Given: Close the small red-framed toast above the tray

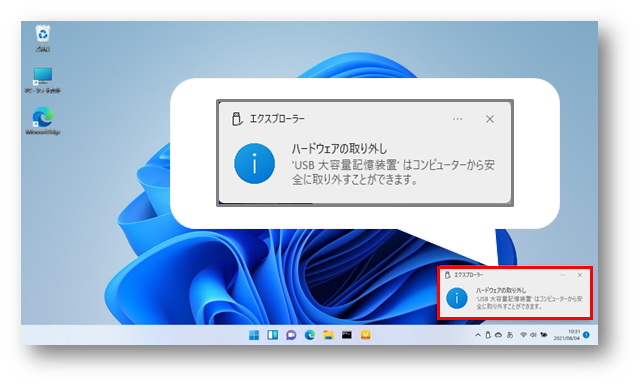Looking at the screenshot, I should pos(580,275).
